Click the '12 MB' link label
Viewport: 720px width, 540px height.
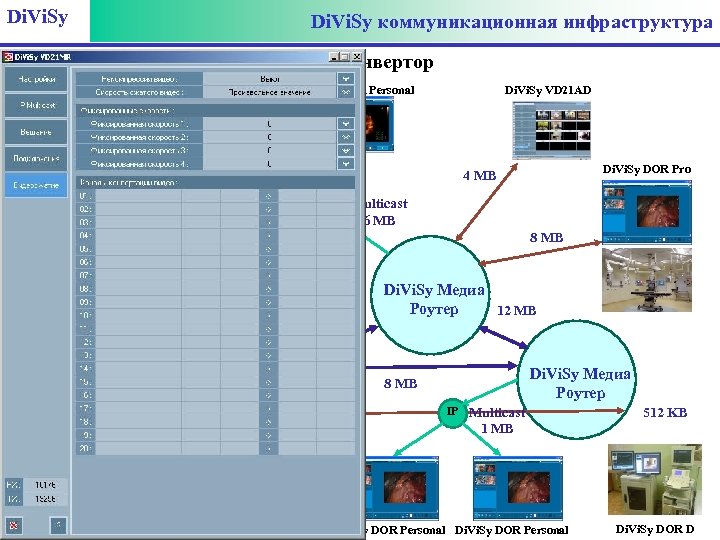pyautogui.click(x=517, y=311)
